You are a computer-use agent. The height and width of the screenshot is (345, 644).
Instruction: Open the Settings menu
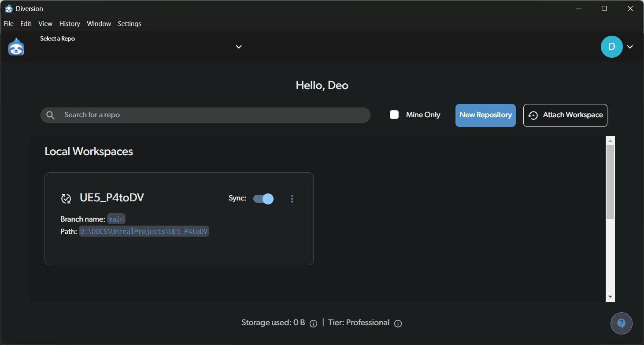coord(130,24)
